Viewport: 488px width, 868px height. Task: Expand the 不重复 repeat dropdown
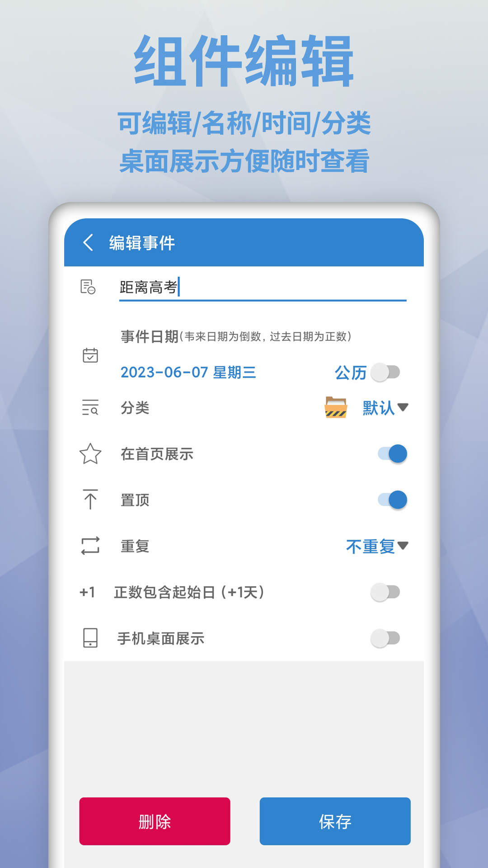click(x=377, y=546)
